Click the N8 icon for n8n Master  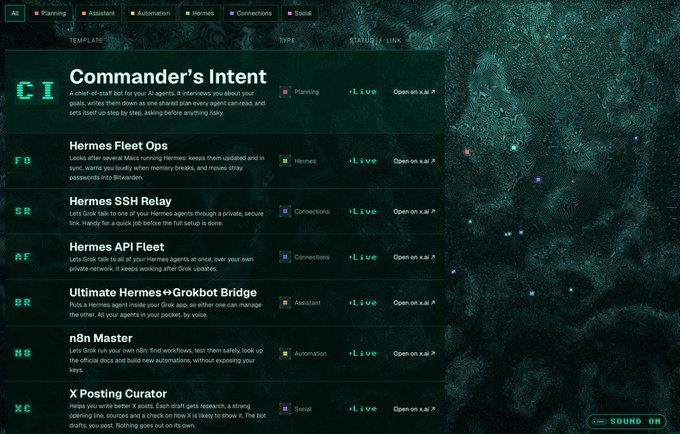(x=23, y=353)
